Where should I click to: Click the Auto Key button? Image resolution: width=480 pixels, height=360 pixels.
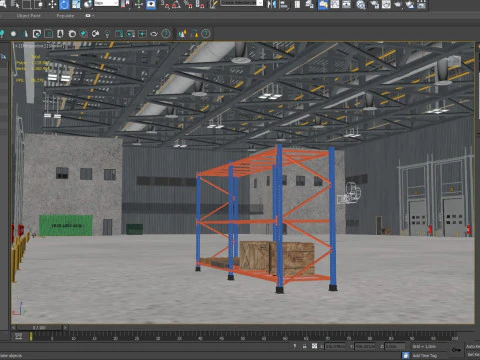(x=473, y=346)
